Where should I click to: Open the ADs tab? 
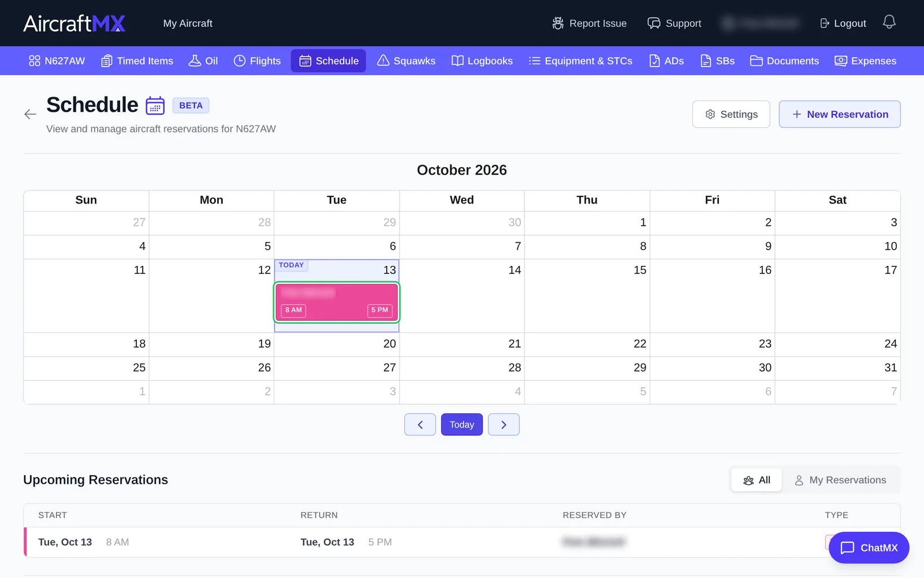(x=666, y=61)
